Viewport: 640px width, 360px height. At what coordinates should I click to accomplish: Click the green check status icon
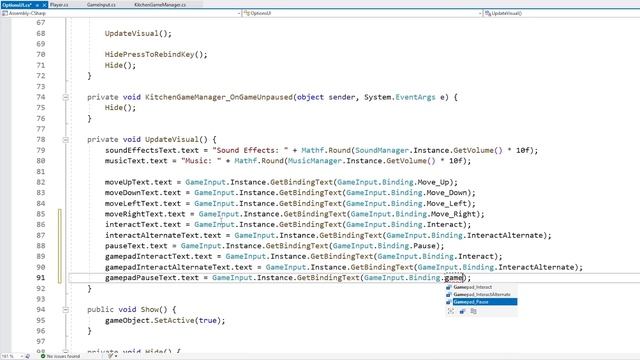43,356
